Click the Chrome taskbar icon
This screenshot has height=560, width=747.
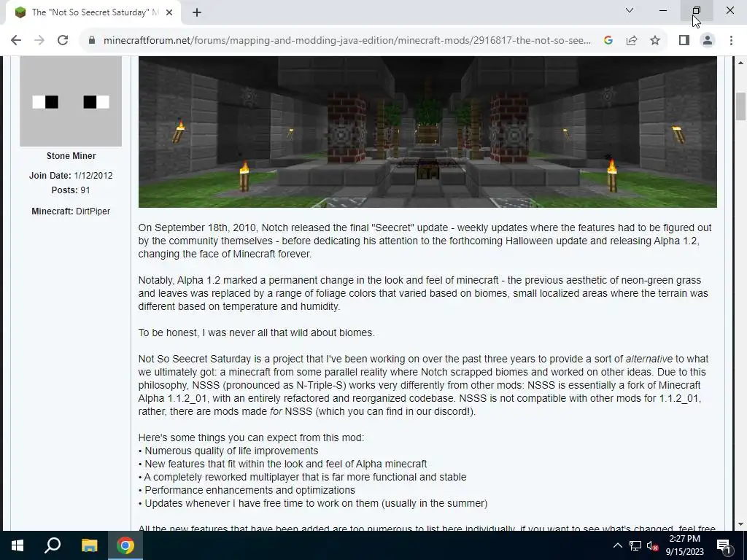[x=125, y=545]
